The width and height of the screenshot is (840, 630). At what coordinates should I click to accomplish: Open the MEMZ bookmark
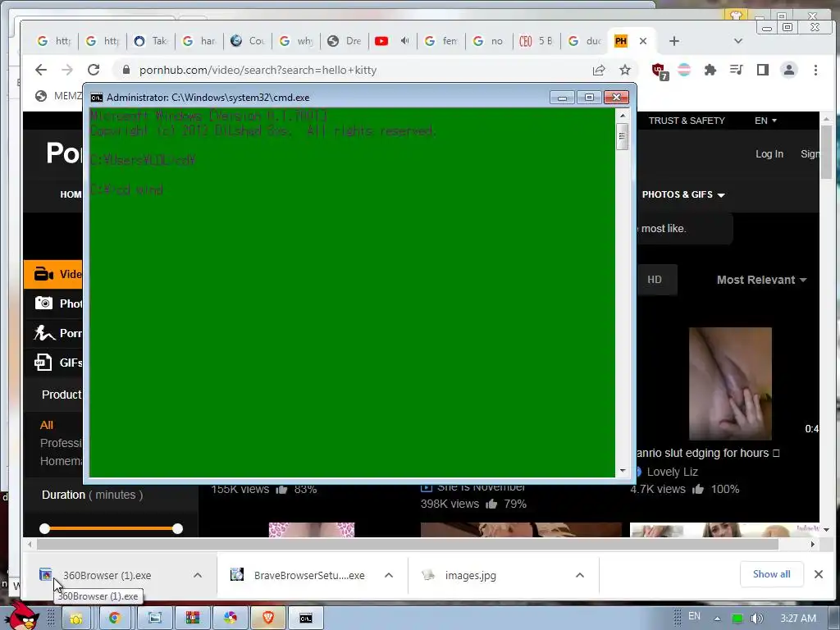pyautogui.click(x=59, y=96)
